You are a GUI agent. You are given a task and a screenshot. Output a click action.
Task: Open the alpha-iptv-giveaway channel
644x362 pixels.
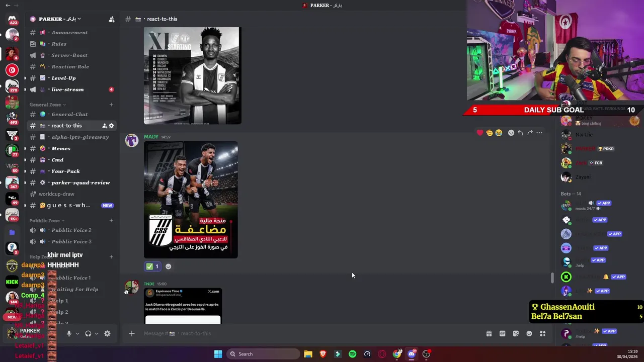(x=71, y=137)
